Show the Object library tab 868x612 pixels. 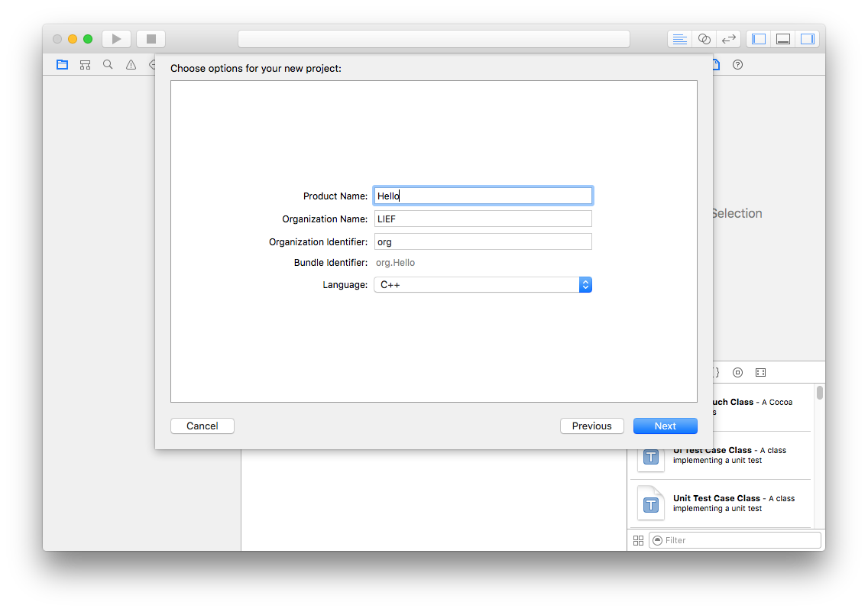pos(737,373)
